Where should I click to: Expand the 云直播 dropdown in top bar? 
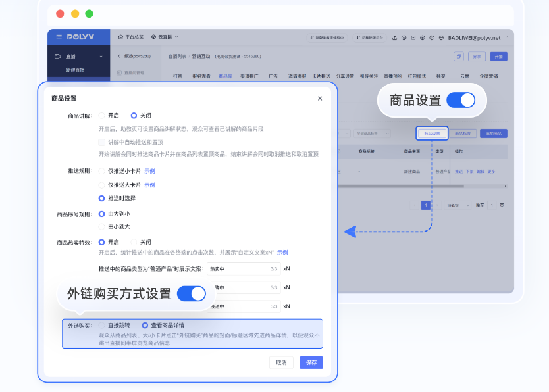(x=176, y=37)
